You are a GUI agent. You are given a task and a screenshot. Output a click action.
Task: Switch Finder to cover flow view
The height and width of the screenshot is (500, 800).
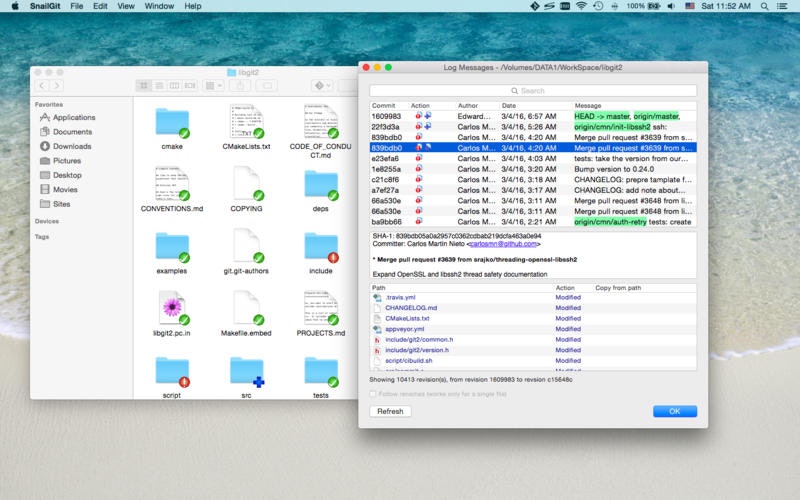[190, 86]
